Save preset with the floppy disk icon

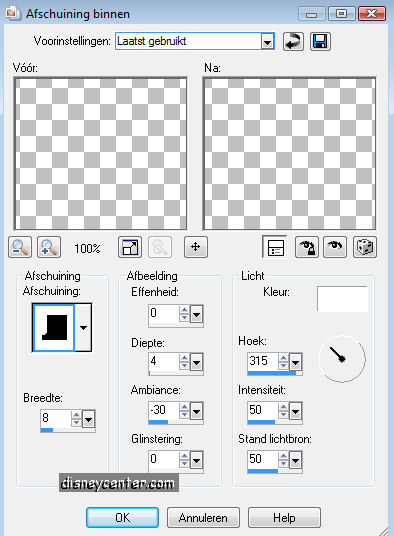point(320,42)
